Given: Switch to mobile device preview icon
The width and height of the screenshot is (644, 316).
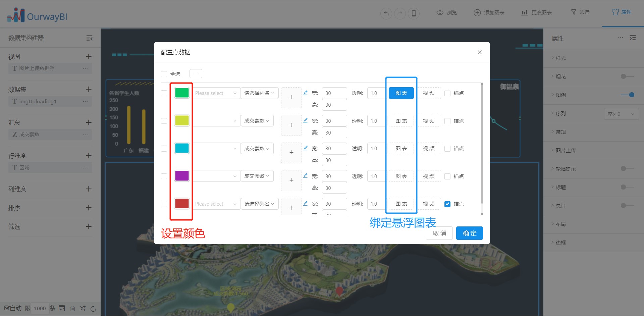Looking at the screenshot, I should point(414,13).
